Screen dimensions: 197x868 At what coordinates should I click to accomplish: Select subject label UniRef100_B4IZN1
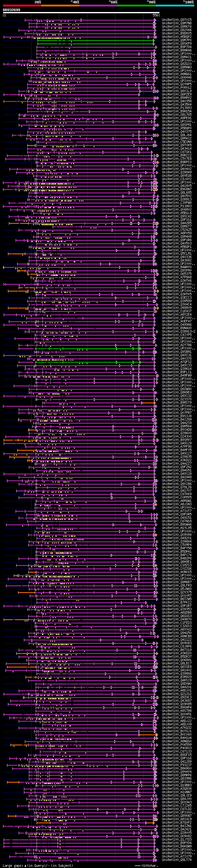click(177, 826)
